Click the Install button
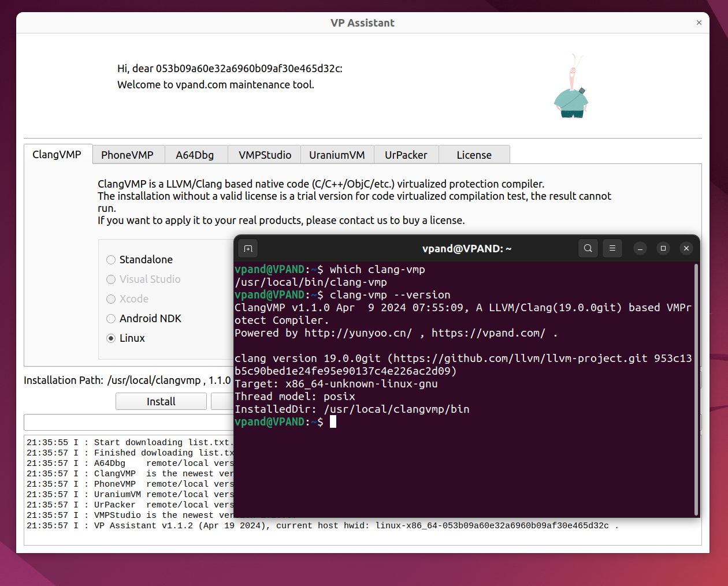The image size is (728, 586). coord(161,401)
